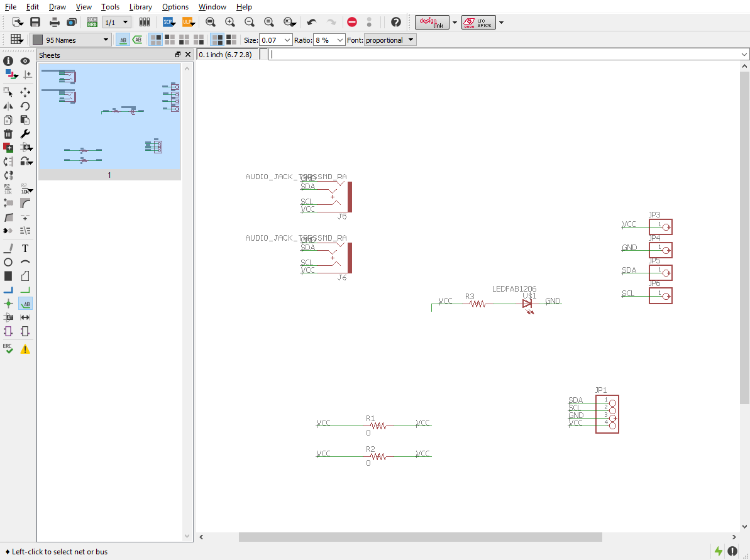Open Help with the question mark icon
750x560 pixels.
point(395,22)
